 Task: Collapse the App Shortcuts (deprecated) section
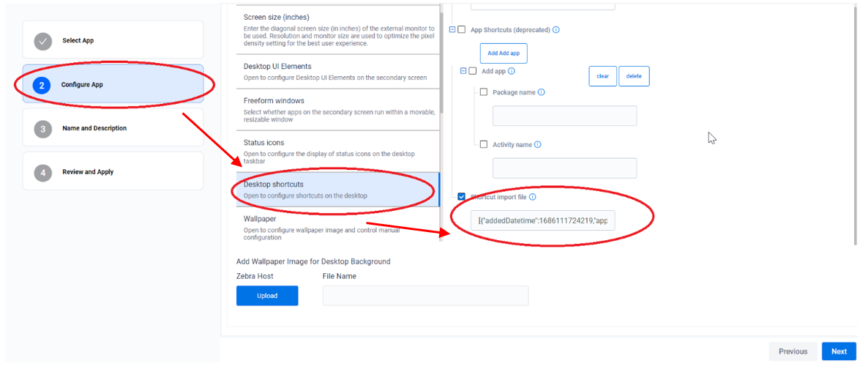452,30
